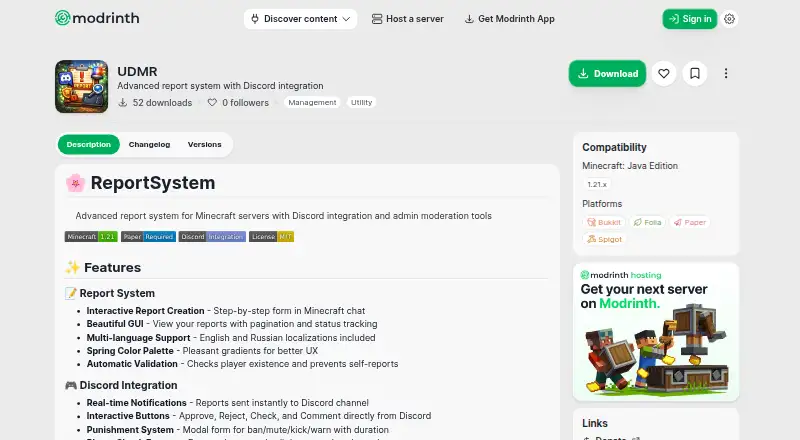Open the Modrinth hosting server ad
The width and height of the screenshot is (800, 440).
[656, 332]
